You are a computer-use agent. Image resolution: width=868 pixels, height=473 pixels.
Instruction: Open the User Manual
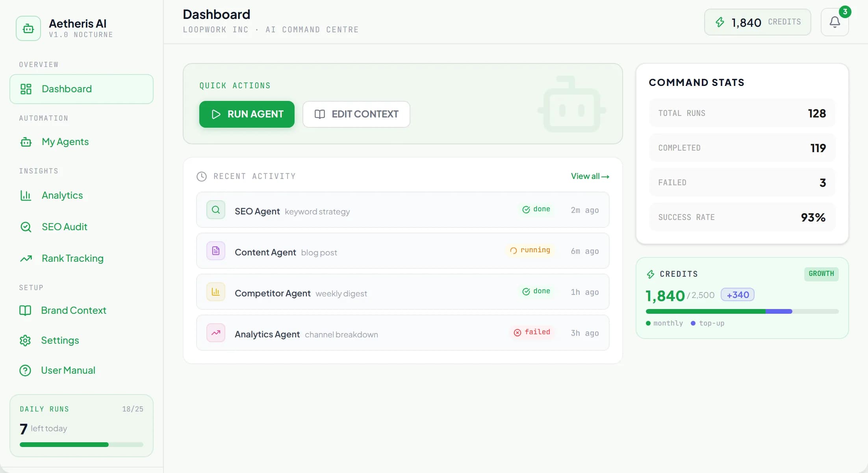coord(68,371)
